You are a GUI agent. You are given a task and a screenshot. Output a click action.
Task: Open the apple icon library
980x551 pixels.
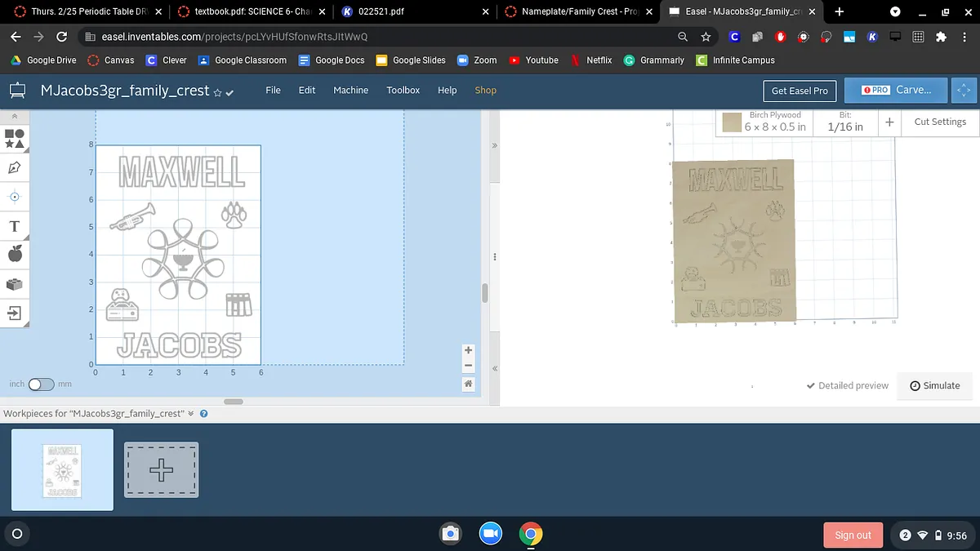coord(14,255)
